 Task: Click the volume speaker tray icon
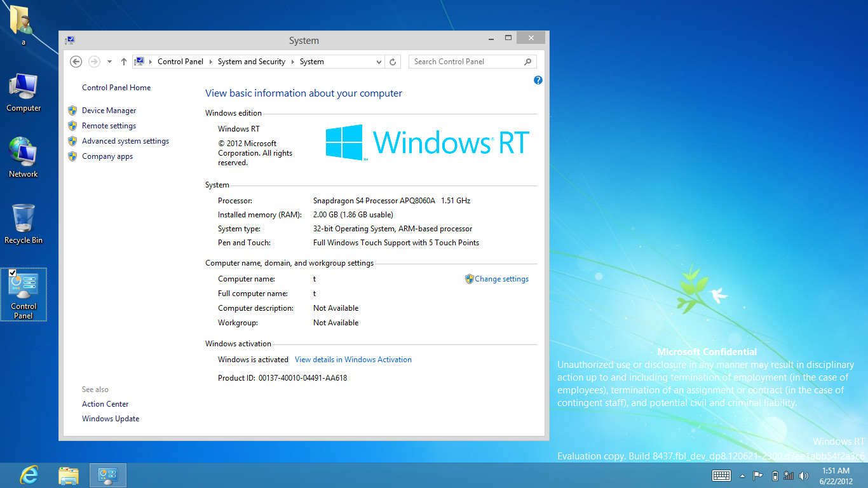[803, 476]
